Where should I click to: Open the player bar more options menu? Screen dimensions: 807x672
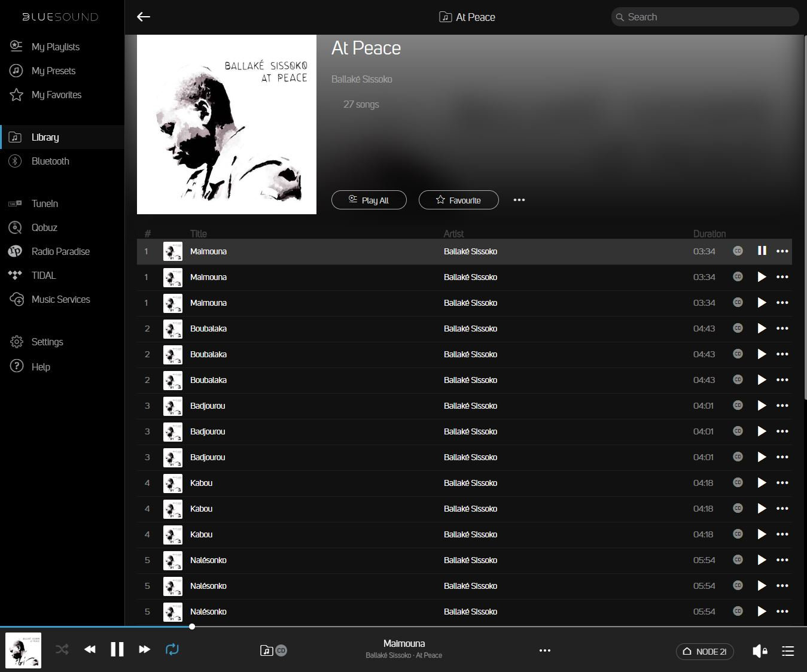(544, 650)
